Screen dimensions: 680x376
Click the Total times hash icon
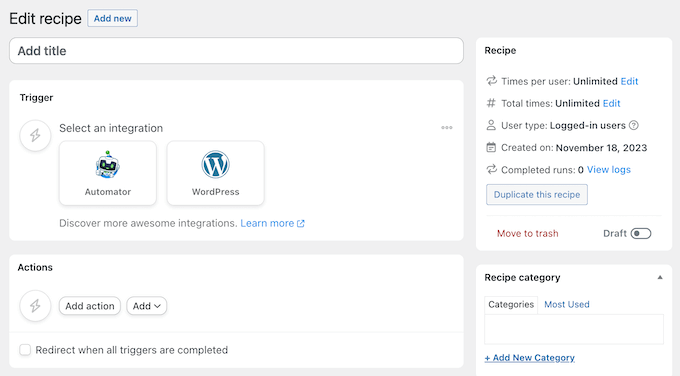click(x=491, y=103)
